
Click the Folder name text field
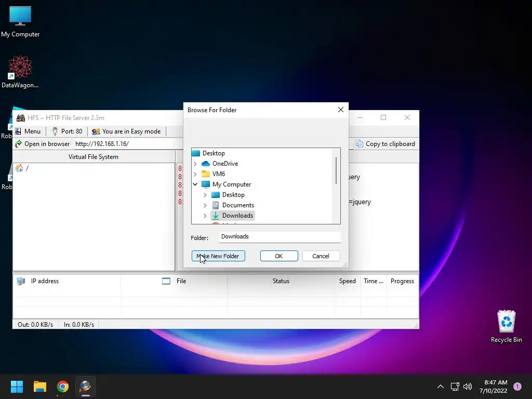[280, 237]
